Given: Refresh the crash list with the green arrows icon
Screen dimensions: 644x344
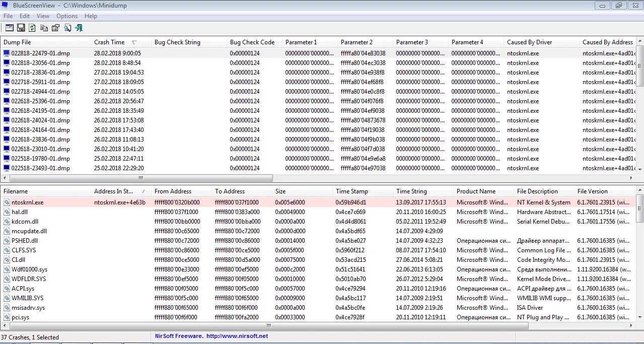Looking at the screenshot, I should (32, 28).
